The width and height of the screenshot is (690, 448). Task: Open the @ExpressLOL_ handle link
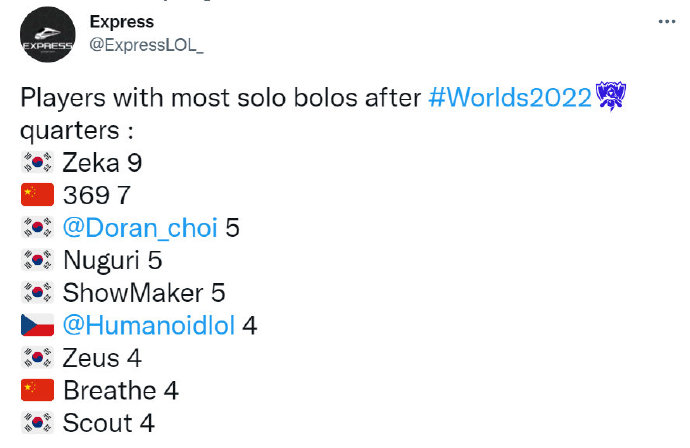(x=147, y=45)
